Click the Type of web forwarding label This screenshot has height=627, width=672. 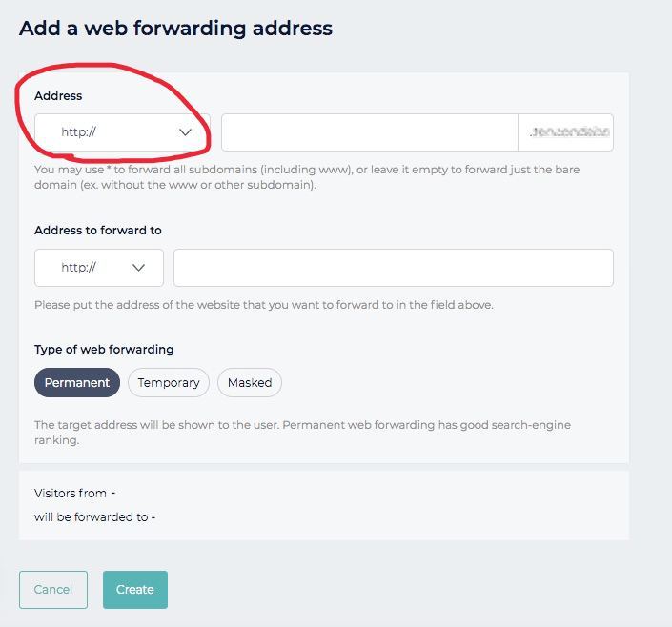[x=104, y=350]
